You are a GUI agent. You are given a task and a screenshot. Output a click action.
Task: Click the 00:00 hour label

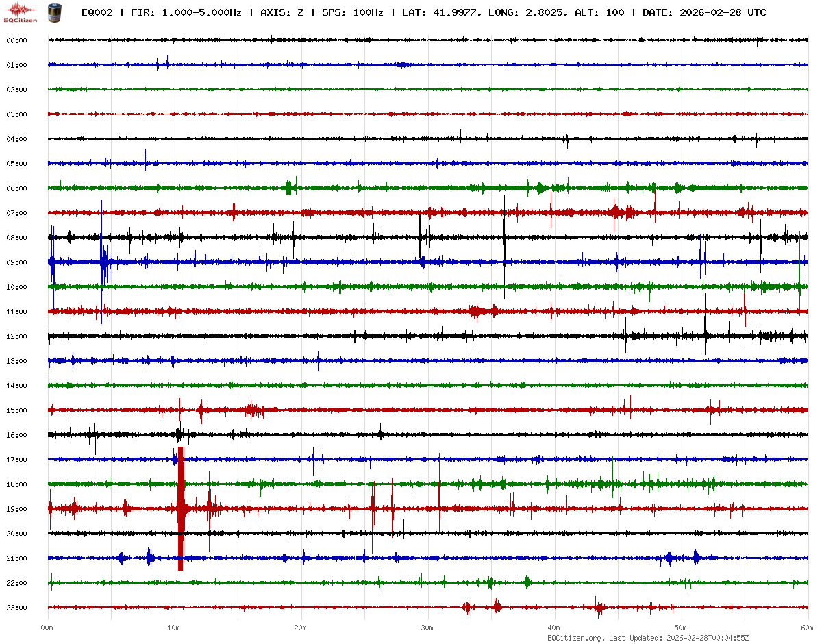(x=16, y=40)
